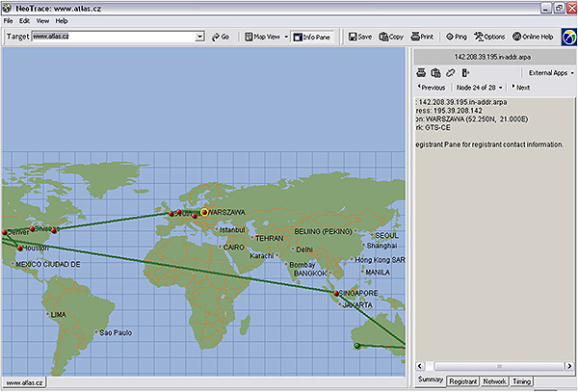Click the LIMA city label
The height and width of the screenshot is (392, 578).
coord(59,315)
